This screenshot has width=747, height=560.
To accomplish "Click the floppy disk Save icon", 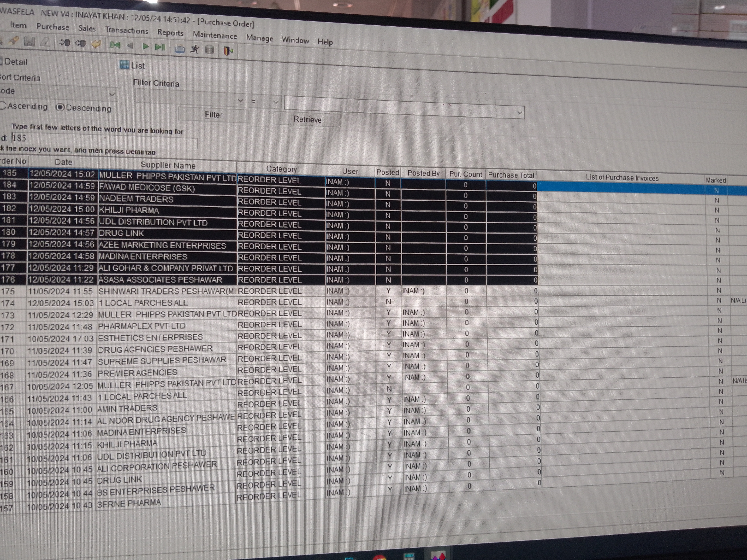I will tap(29, 41).
